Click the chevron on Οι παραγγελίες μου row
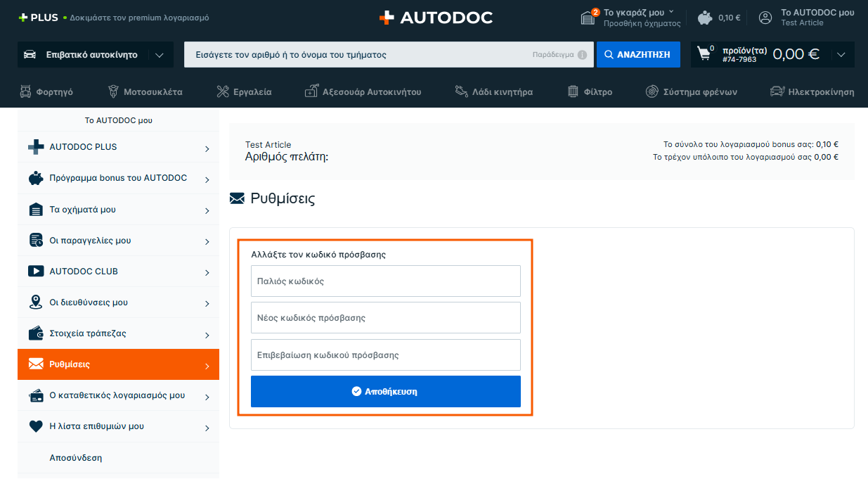The height and width of the screenshot is (491, 868). 207,241
